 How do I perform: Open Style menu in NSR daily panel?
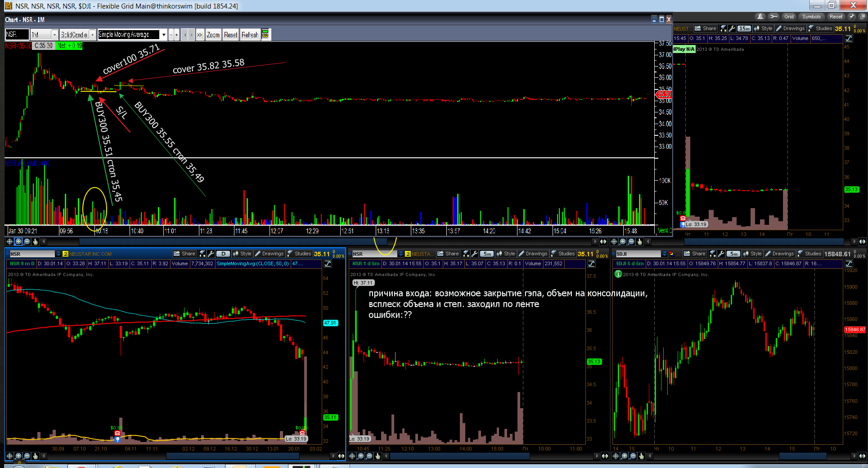242,254
